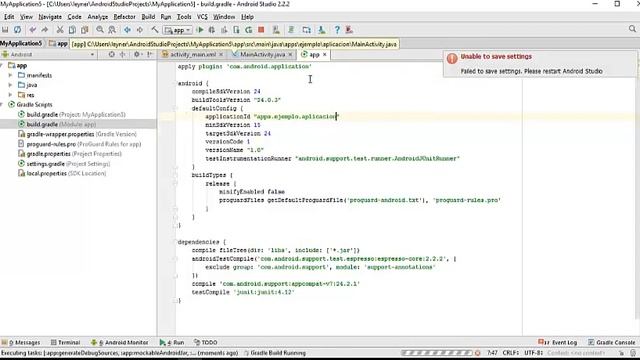Open the Messages tool window
This screenshot has height=360, width=640.
coord(21,342)
